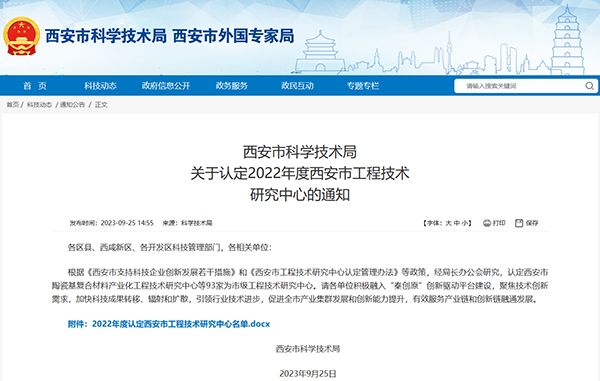Open the 政府信息公开 nav item
Image resolution: width=600 pixels, height=381 pixels.
166,86
